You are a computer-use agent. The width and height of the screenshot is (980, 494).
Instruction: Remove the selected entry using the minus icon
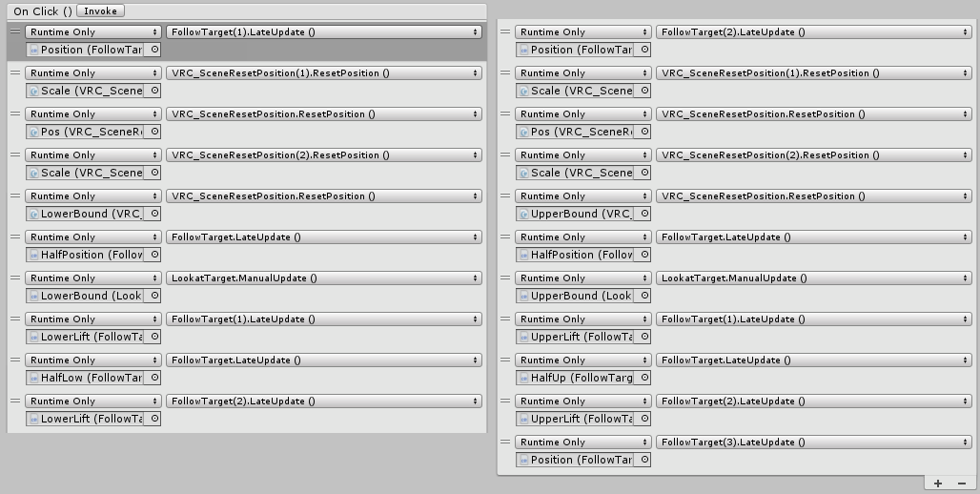coord(962,483)
